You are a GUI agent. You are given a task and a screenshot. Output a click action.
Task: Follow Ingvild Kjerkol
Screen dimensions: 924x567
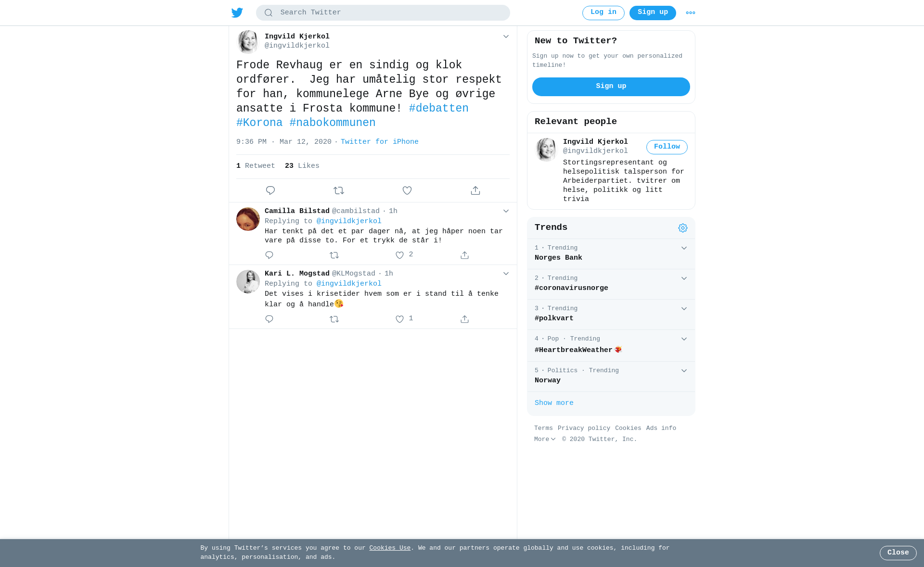(667, 147)
